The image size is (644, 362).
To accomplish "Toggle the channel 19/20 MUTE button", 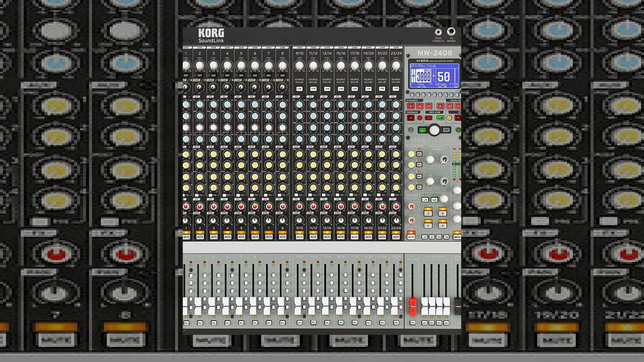I will (x=368, y=237).
